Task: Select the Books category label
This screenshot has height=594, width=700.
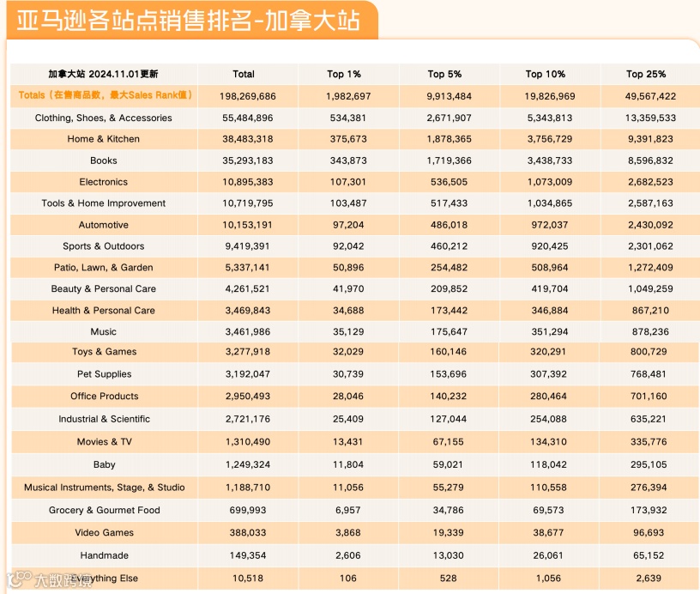Action: pyautogui.click(x=104, y=161)
